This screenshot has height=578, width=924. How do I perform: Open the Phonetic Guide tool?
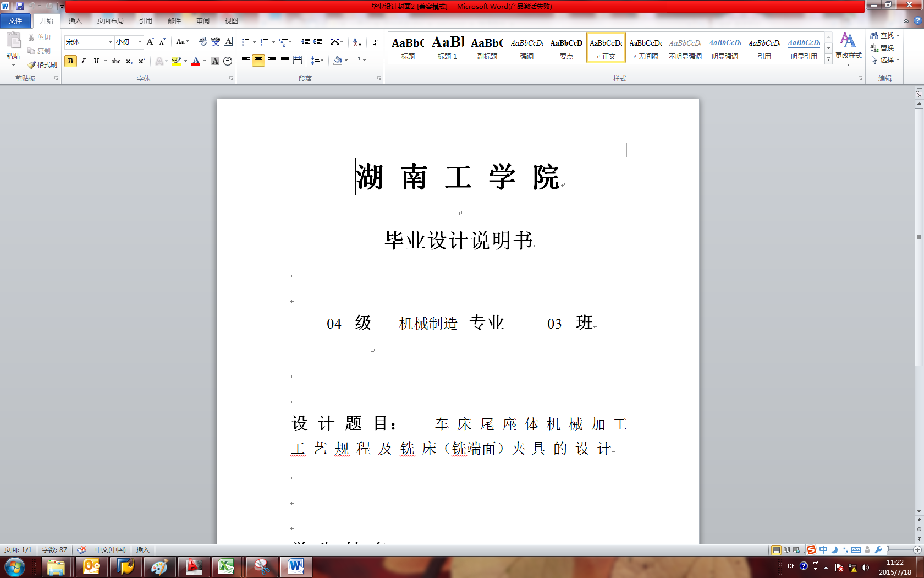(x=216, y=42)
